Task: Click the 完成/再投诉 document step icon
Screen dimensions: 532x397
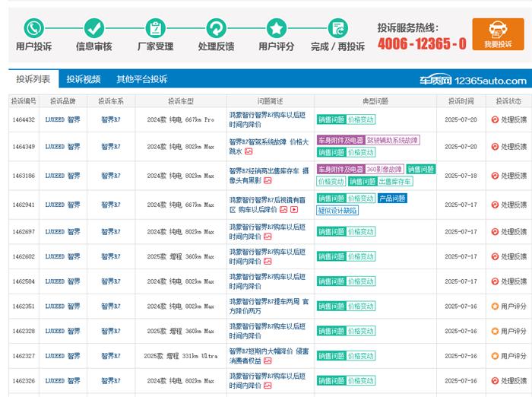Action: coord(337,28)
